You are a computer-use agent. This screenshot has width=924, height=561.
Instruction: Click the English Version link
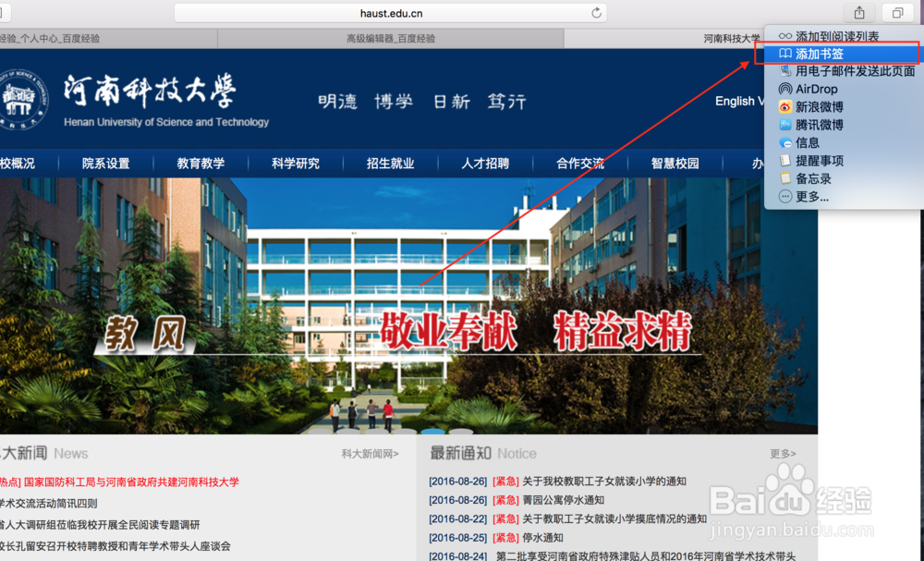click(x=739, y=102)
